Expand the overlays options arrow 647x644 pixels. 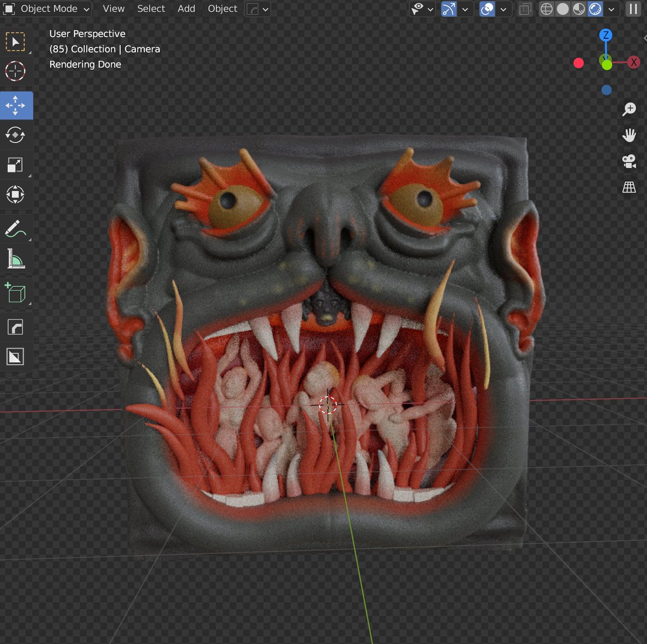point(503,9)
